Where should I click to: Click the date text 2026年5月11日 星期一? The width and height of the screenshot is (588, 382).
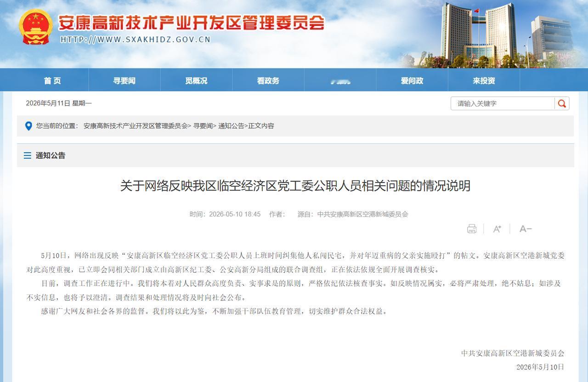[x=59, y=103]
